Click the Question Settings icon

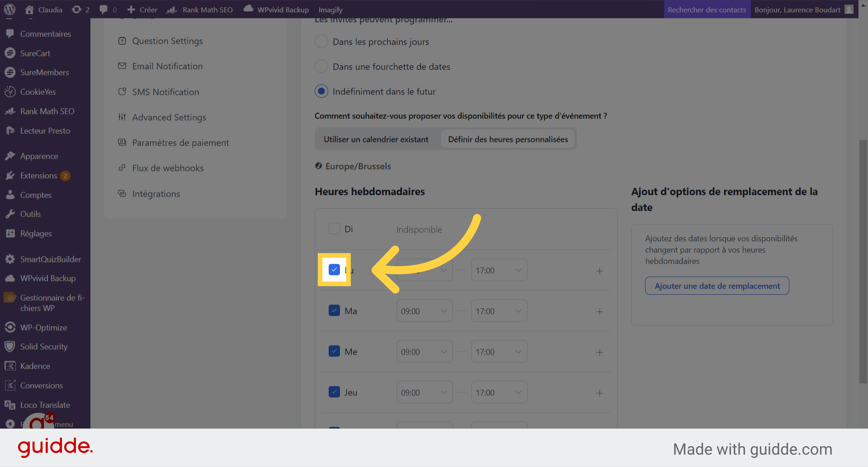click(122, 41)
